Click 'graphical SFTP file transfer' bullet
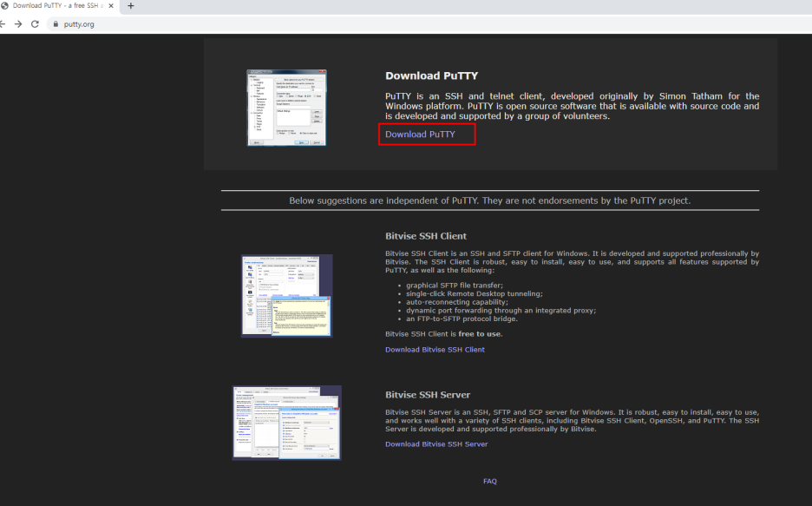This screenshot has height=506, width=812. (x=455, y=286)
